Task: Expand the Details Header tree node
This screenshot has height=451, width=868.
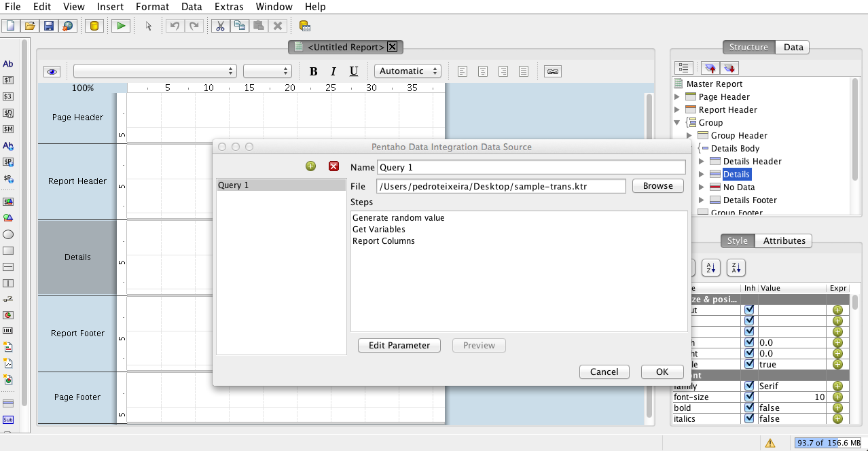Action: coord(702,162)
